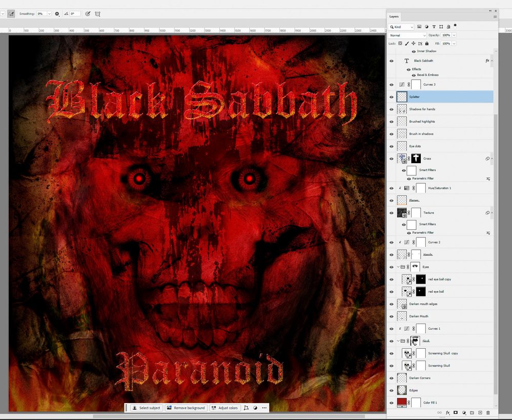Open more options ellipsis in contextual task bar

[264, 408]
